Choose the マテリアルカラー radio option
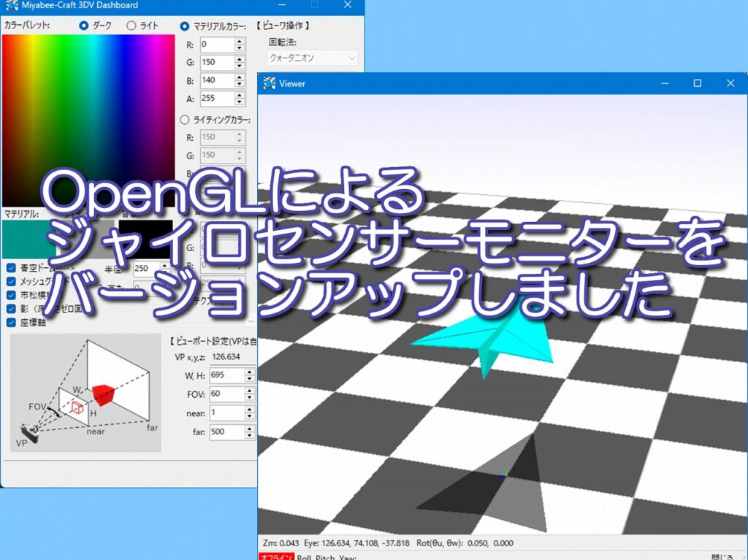Image resolution: width=748 pixels, height=560 pixels. pyautogui.click(x=185, y=26)
